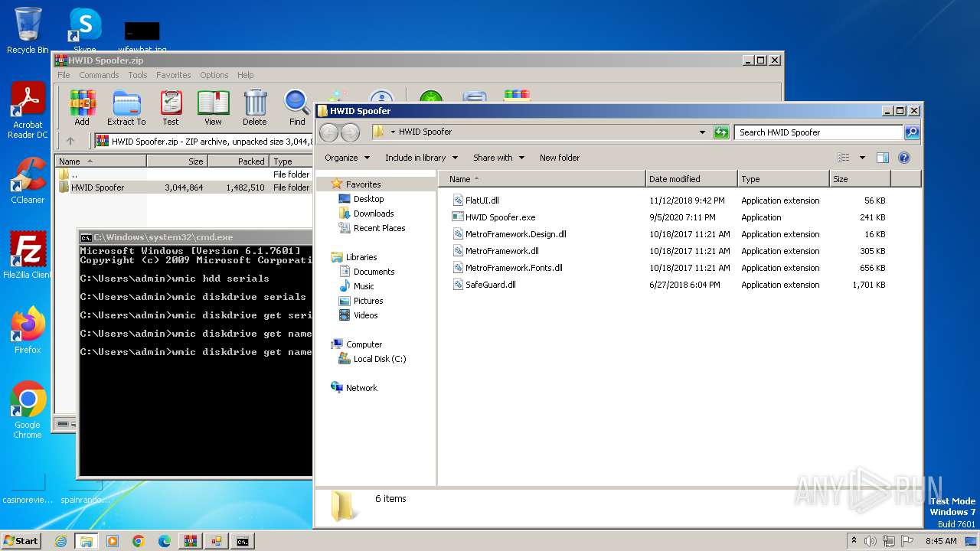Viewport: 980px width, 551px height.
Task: Click the clock in the taskbar
Action: [x=941, y=541]
